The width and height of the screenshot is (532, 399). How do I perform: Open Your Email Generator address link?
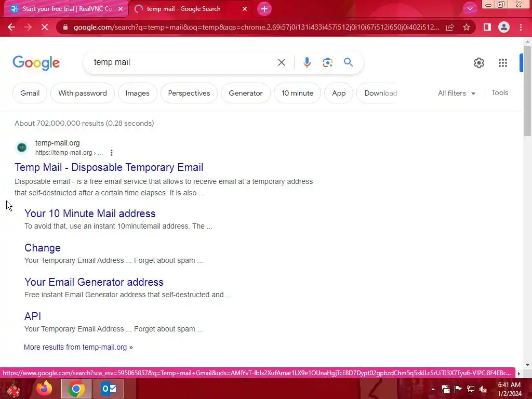point(94,282)
